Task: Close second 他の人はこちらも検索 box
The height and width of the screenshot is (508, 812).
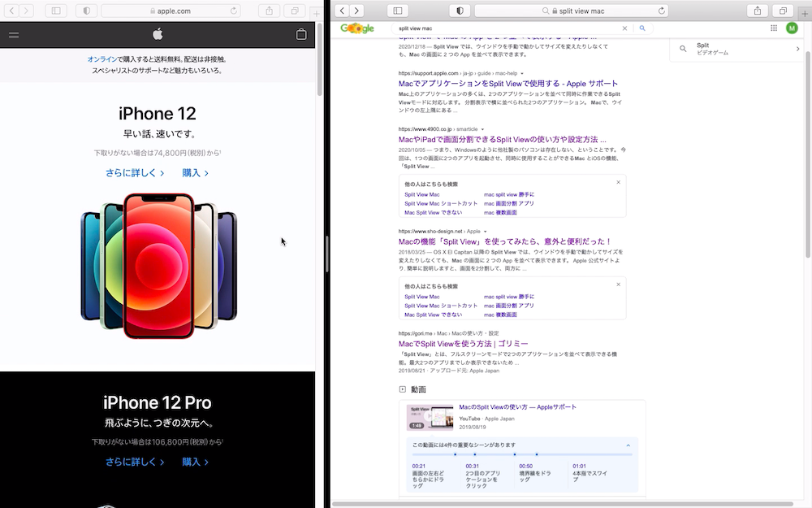Action: [618, 284]
